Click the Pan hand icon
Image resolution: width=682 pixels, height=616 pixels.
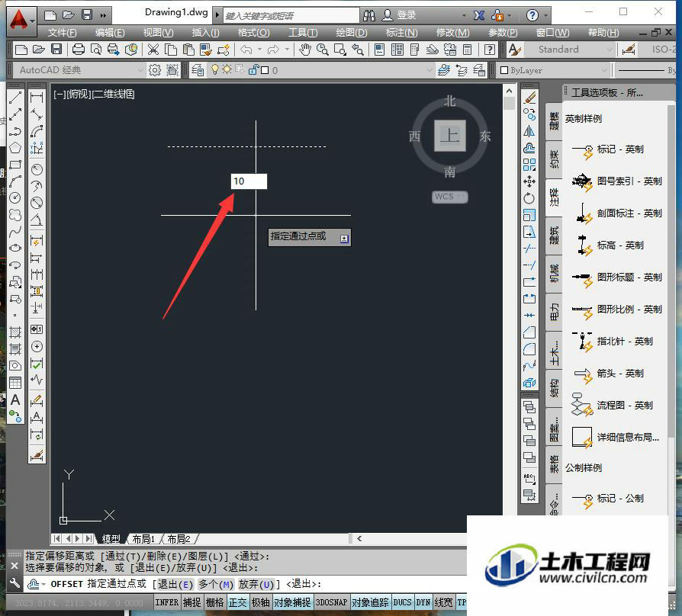[305, 50]
